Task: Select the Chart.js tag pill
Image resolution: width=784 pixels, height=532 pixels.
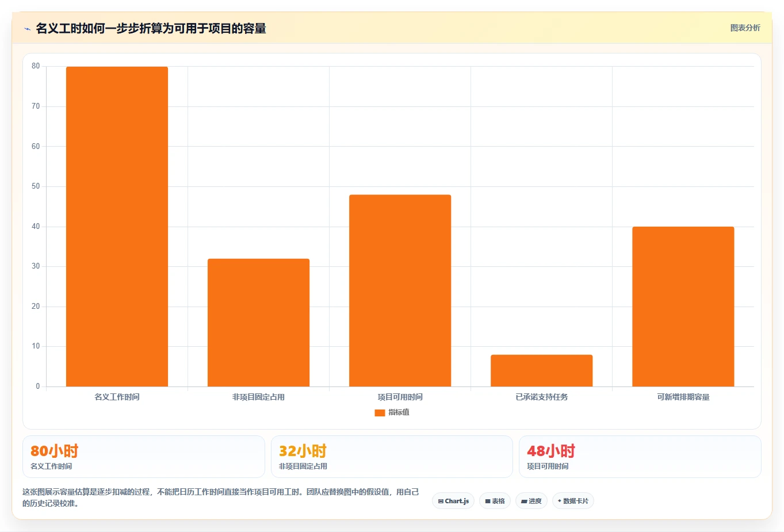Action: (x=453, y=501)
